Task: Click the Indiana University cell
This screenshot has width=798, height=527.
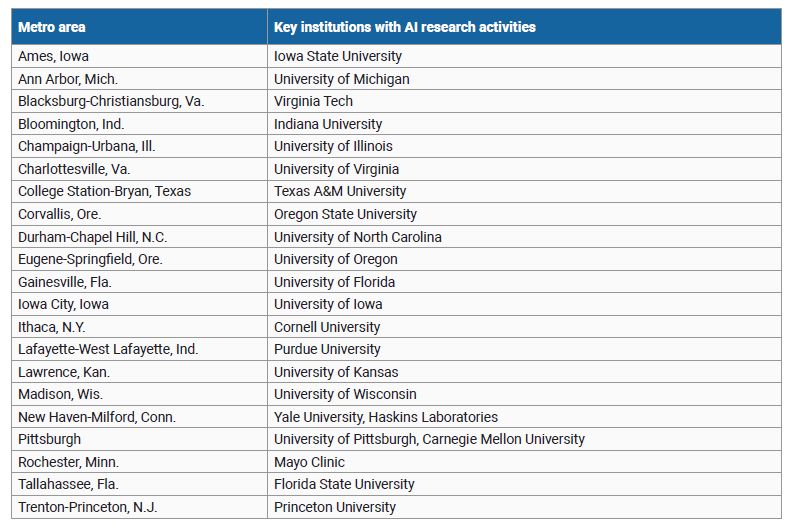Action: (328, 124)
